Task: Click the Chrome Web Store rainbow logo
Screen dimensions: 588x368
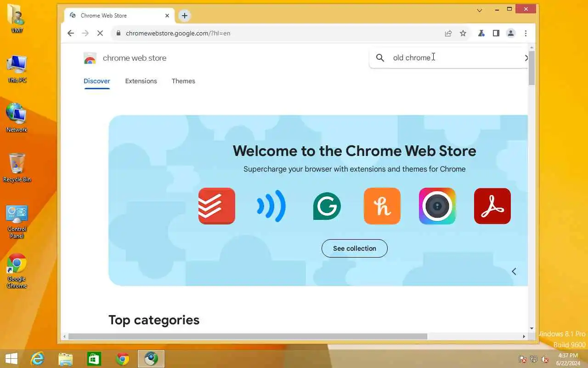Action: pos(90,58)
